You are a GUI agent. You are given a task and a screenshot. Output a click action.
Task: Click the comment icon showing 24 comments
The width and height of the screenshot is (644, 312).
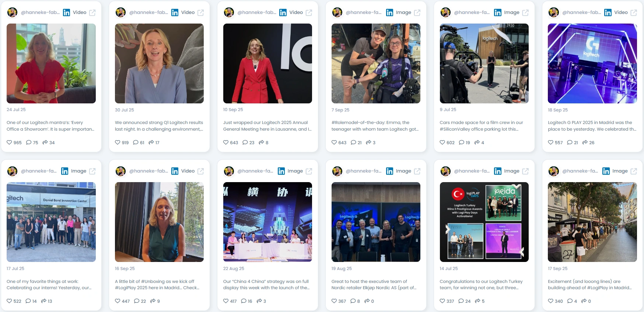461,301
